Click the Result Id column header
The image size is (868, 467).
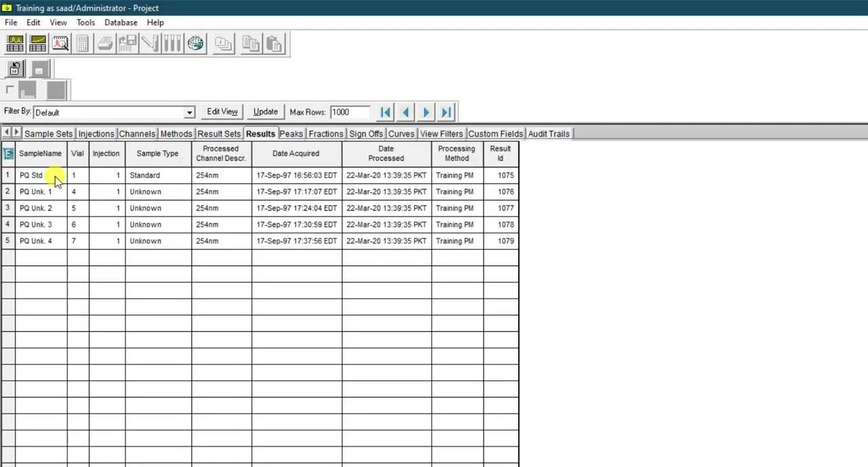[x=501, y=153]
